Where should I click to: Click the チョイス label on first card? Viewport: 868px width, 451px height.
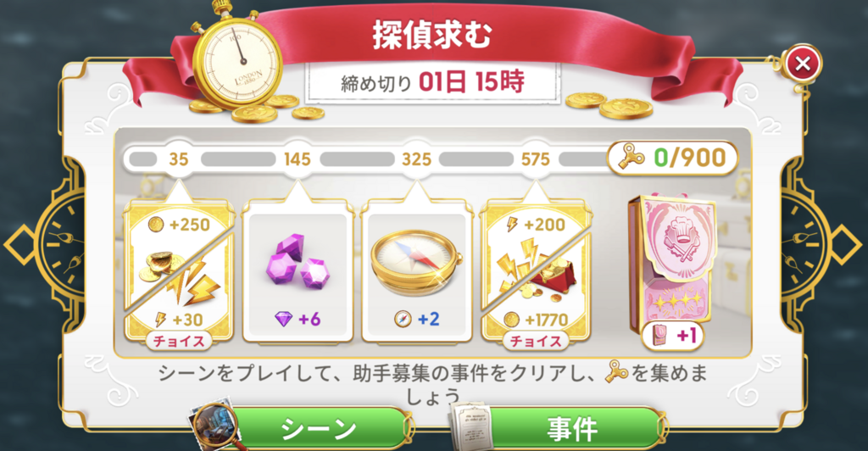[178, 341]
